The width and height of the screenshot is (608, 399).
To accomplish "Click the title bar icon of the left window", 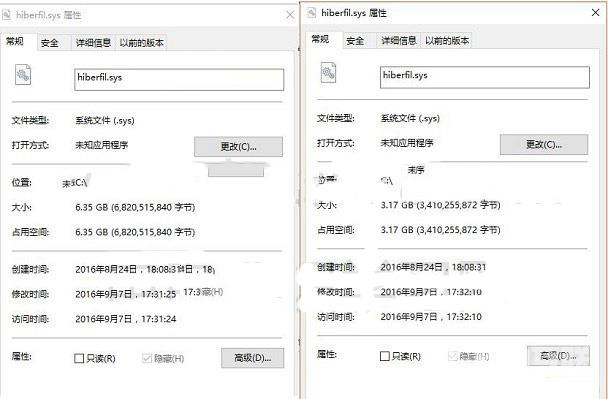I will 6,15.
